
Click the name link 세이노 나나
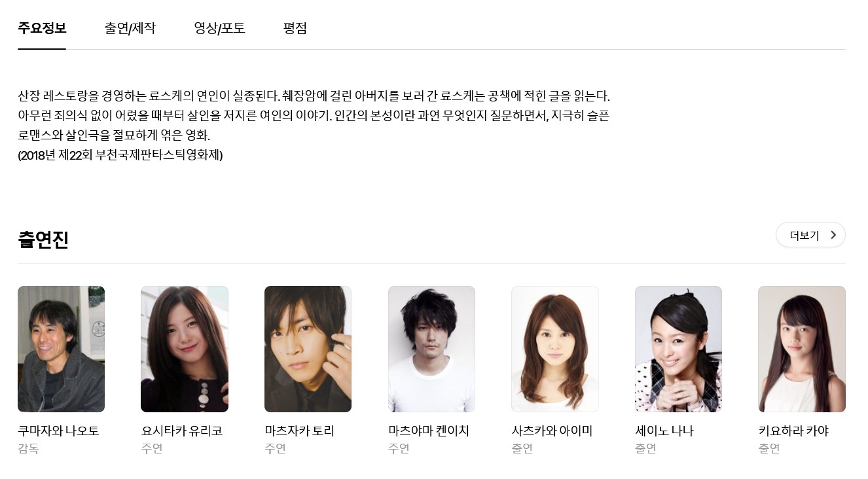pyautogui.click(x=664, y=431)
